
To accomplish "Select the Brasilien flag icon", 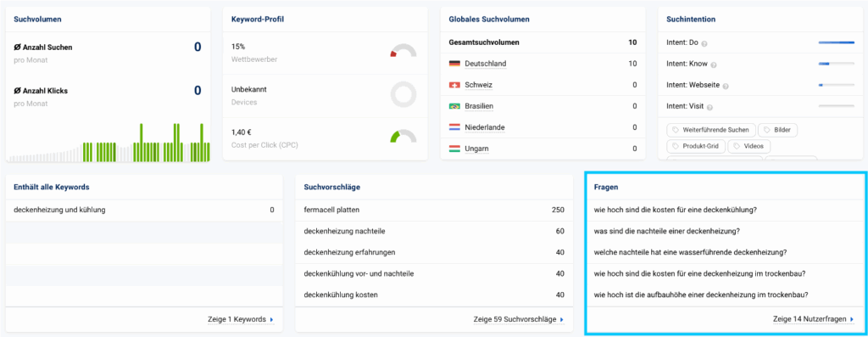I will tap(454, 106).
